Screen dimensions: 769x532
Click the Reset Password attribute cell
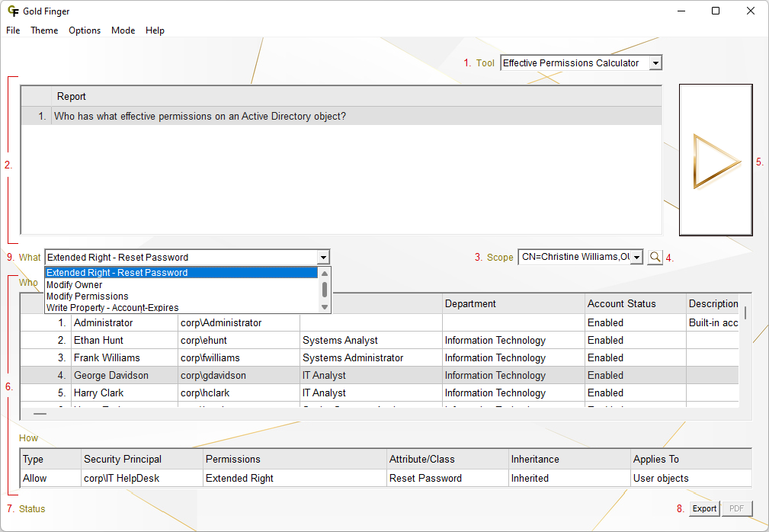[448, 478]
